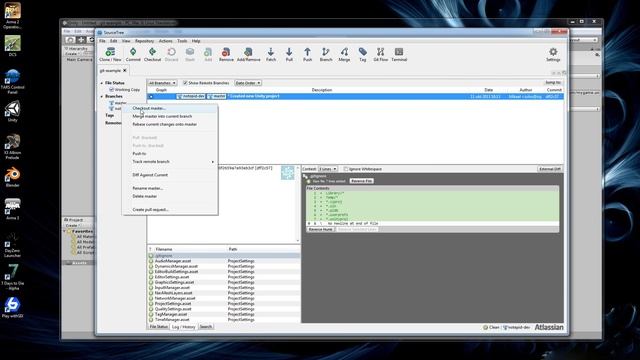This screenshot has height=360, width=640.
Task: Open the Tools menu
Action: [x=182, y=41]
